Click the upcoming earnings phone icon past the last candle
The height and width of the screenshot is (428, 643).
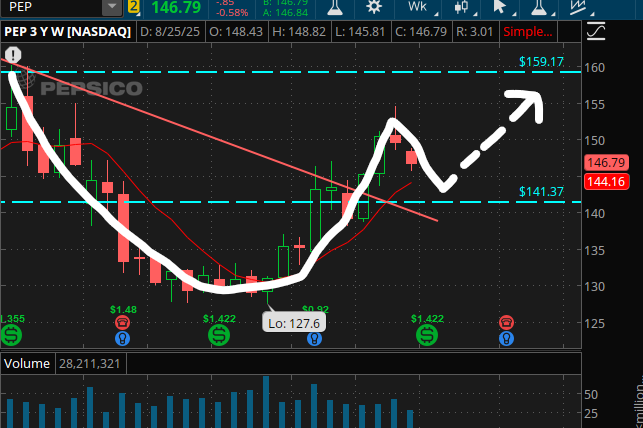point(506,323)
